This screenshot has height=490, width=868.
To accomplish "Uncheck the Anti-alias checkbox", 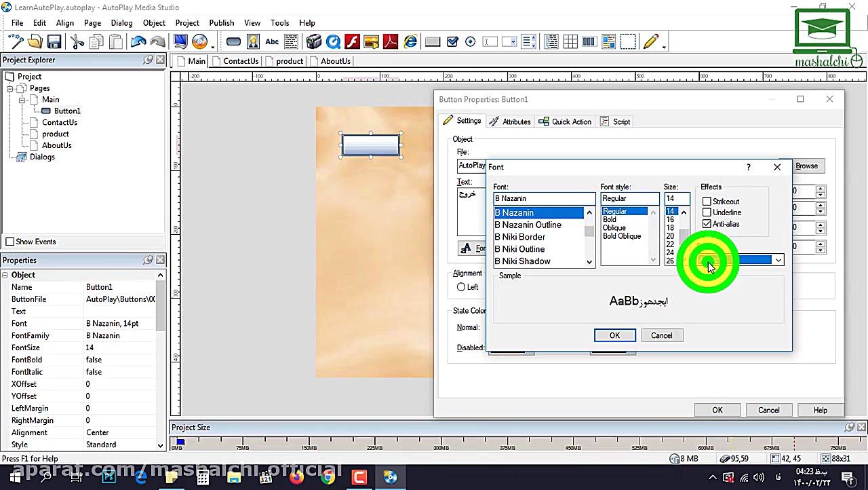I will click(707, 224).
